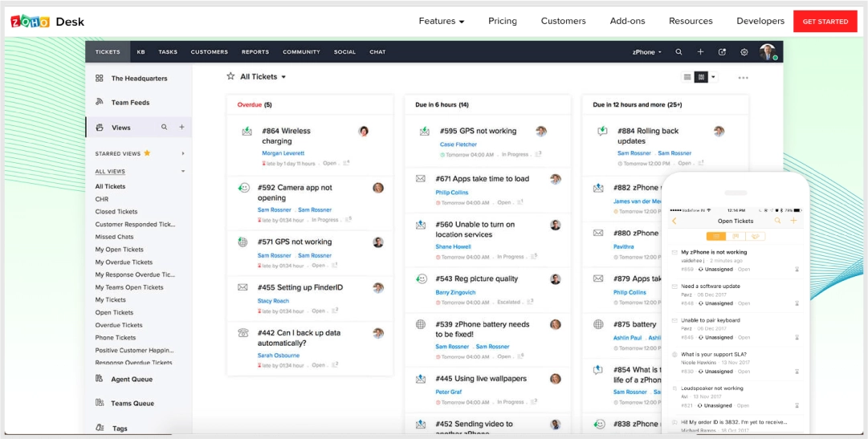This screenshot has height=439, width=868.
Task: Click the Teams Queue icon
Action: (99, 402)
